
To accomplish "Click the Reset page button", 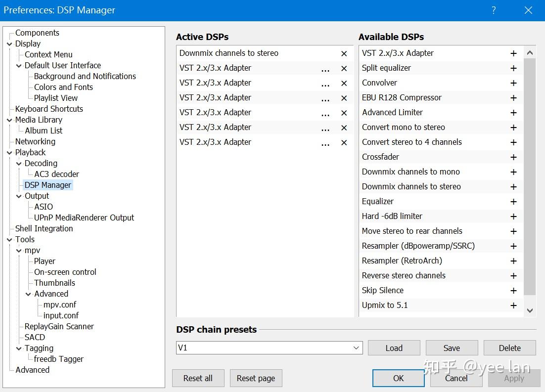I will 256,378.
